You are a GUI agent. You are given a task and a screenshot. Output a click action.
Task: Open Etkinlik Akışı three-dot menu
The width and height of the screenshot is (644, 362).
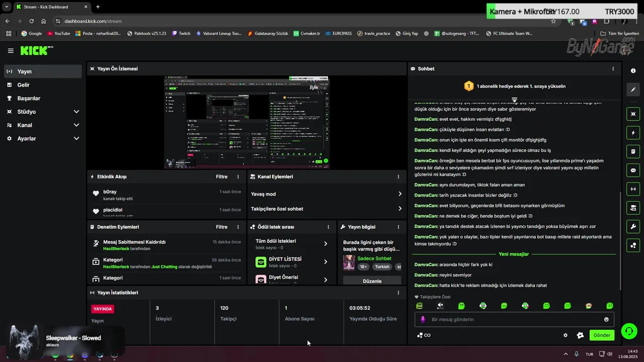pos(238,176)
